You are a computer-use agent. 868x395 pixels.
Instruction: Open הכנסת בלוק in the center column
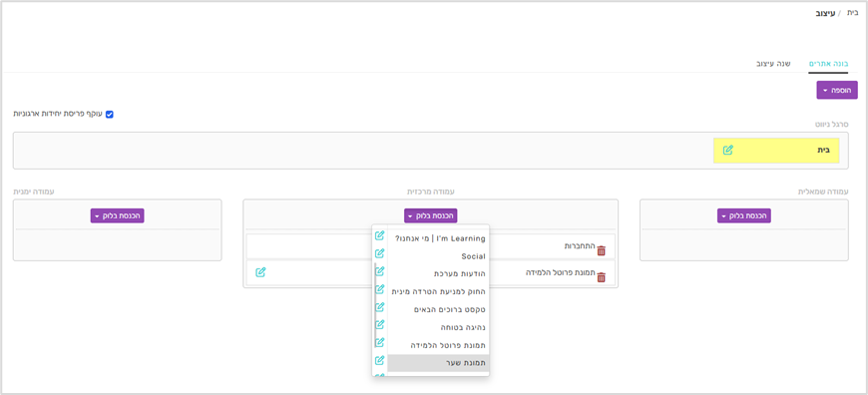[430, 215]
